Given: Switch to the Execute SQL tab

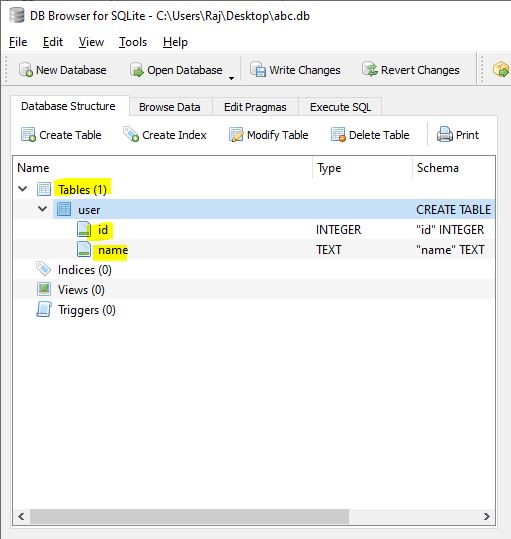Looking at the screenshot, I should click(x=340, y=107).
